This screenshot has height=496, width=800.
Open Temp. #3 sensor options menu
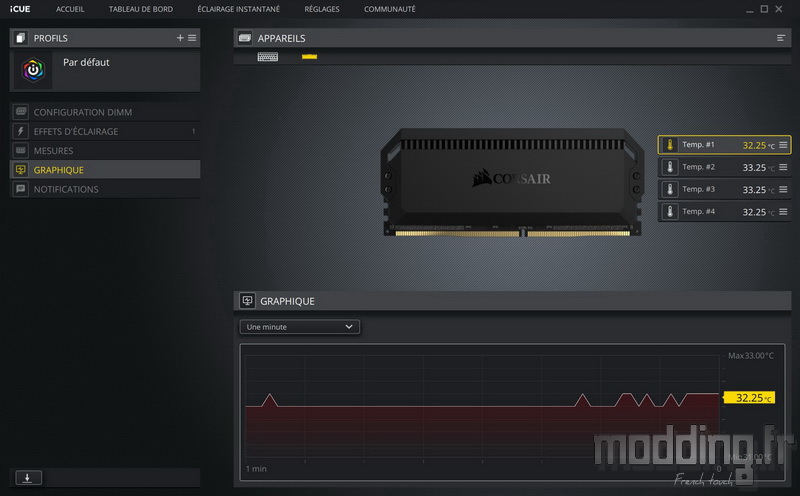[783, 189]
